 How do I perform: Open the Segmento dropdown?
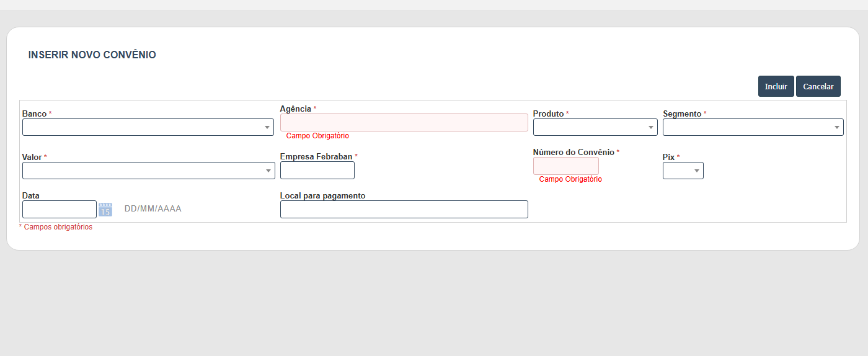pyautogui.click(x=753, y=127)
